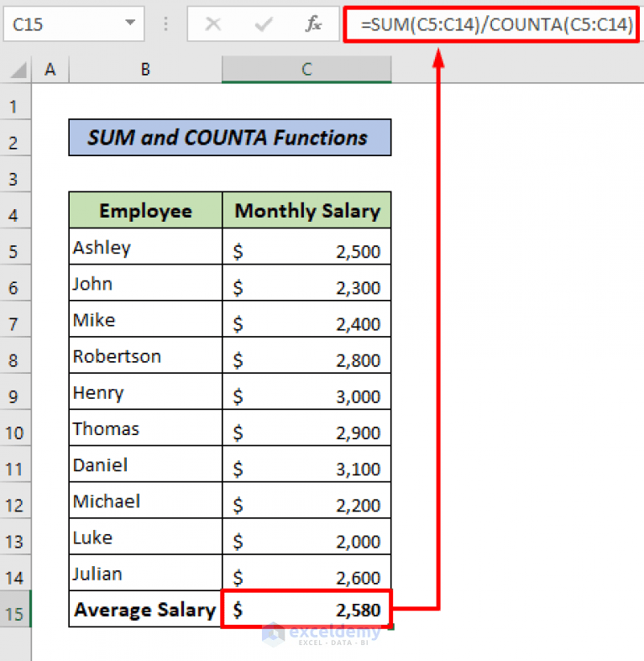Cancel formula entry with the X icon

[x=213, y=24]
